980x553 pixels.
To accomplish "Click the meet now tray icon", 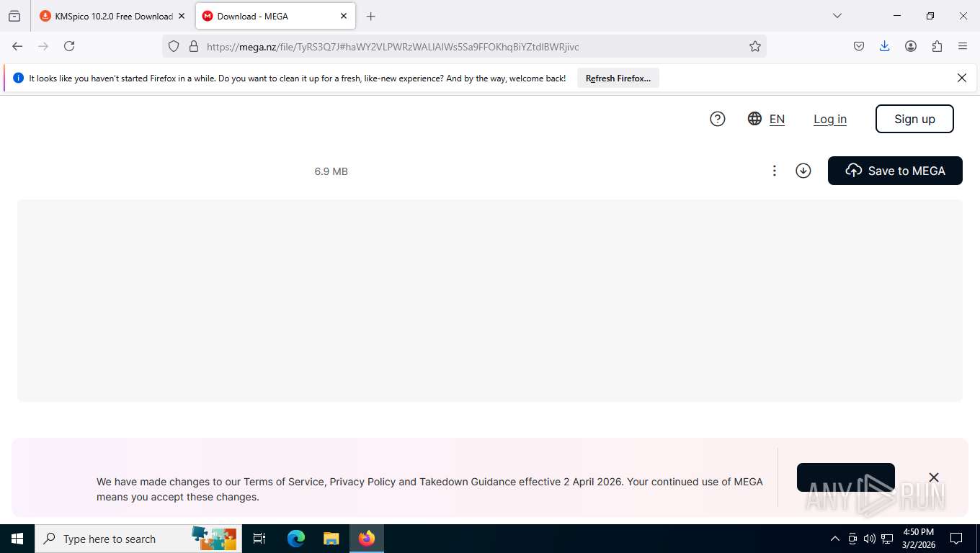I will click(852, 539).
